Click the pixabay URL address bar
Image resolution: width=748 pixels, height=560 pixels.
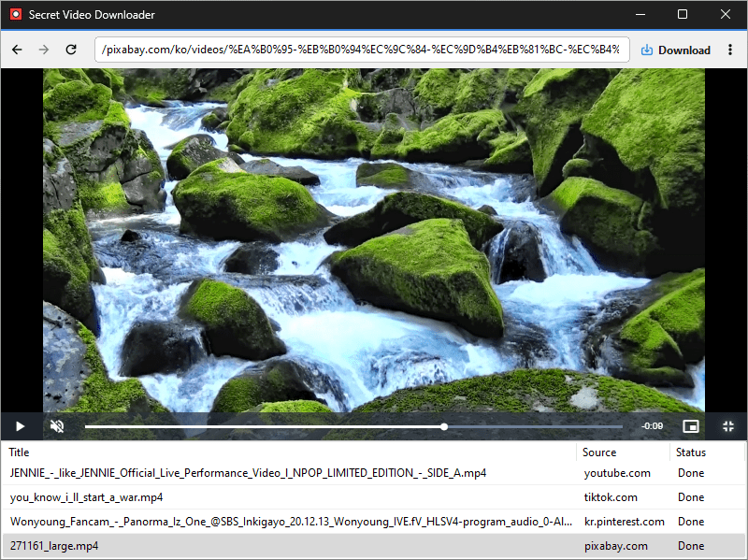pos(362,50)
